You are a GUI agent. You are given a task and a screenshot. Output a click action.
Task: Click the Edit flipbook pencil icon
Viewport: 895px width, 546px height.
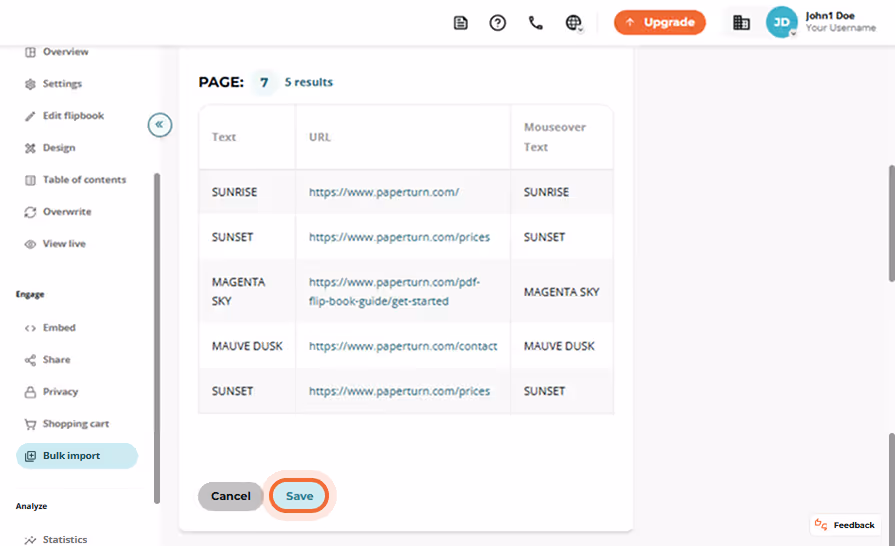tap(30, 116)
